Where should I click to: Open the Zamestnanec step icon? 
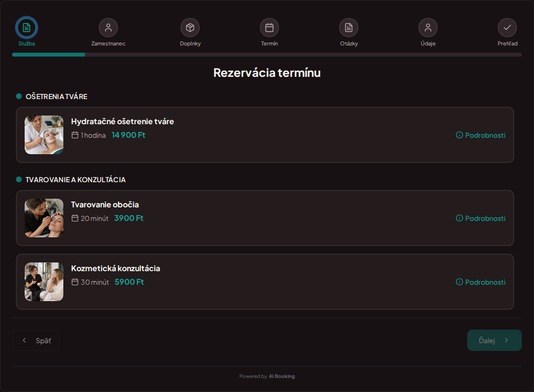(x=108, y=28)
